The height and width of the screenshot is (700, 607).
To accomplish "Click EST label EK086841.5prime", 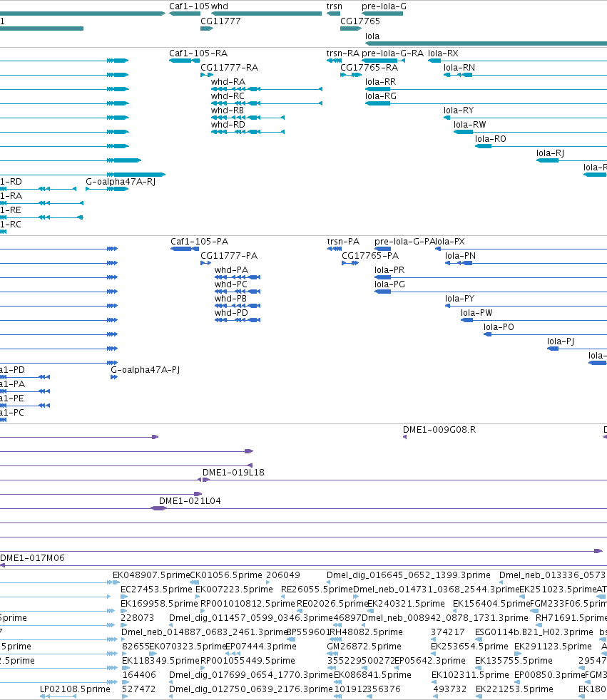I will coord(372,676).
